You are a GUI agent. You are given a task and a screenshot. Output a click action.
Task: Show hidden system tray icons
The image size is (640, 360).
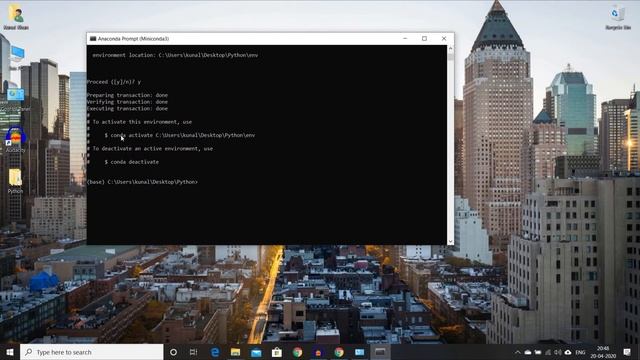point(518,352)
